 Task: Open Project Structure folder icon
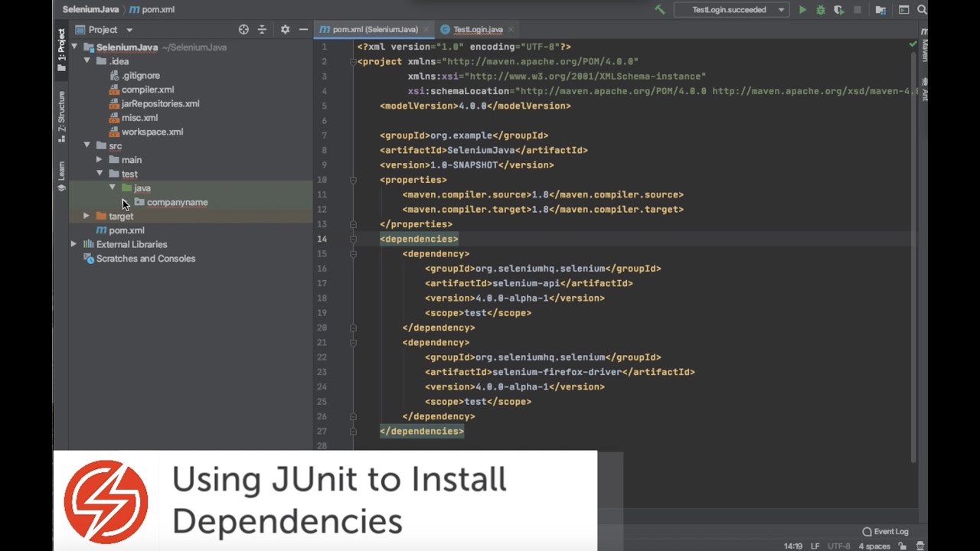[880, 10]
